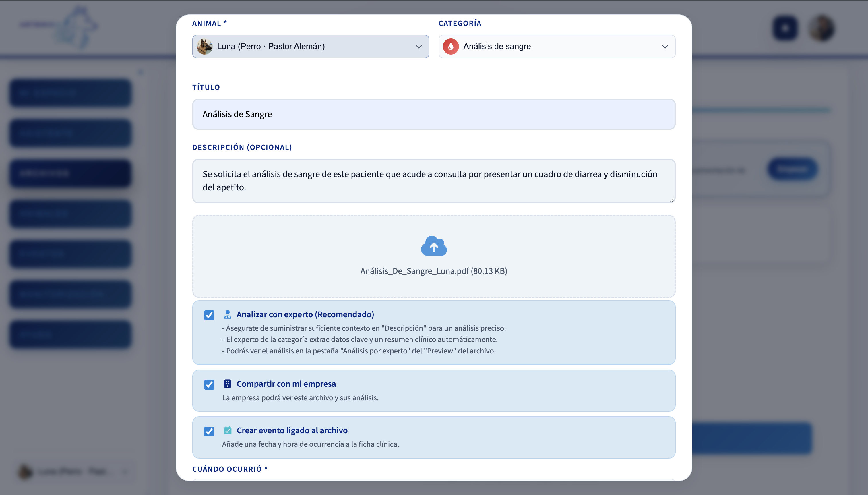868x495 pixels.
Task: Click Luna's dog photo in the Animal field
Action: (205, 46)
